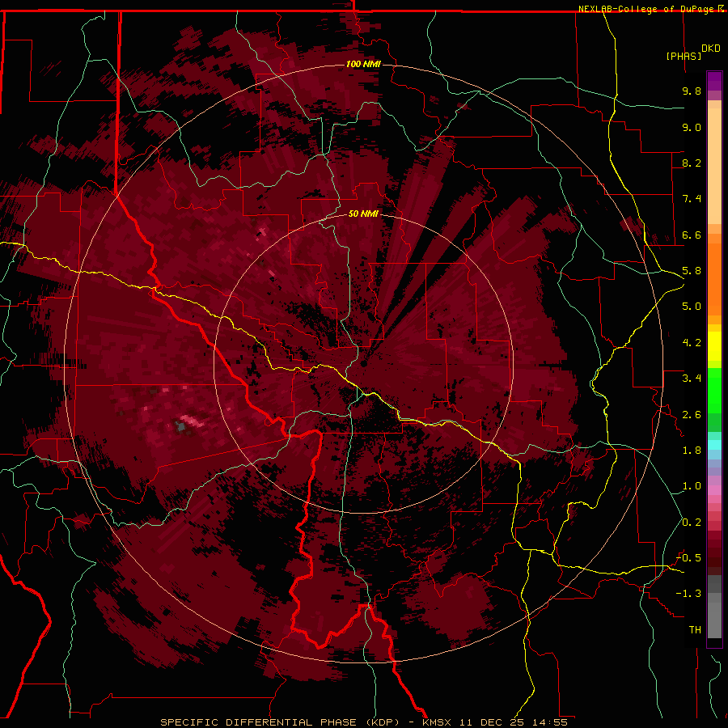Viewport: 728px width, 728px height.
Task: Click the radar site at the rings' center
Action: [363, 363]
